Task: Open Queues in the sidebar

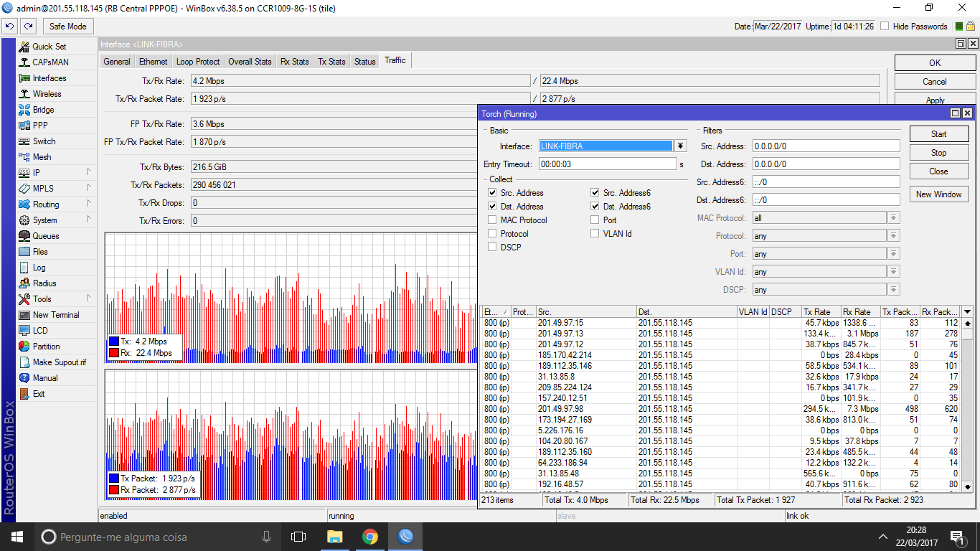Action: pyautogui.click(x=45, y=236)
